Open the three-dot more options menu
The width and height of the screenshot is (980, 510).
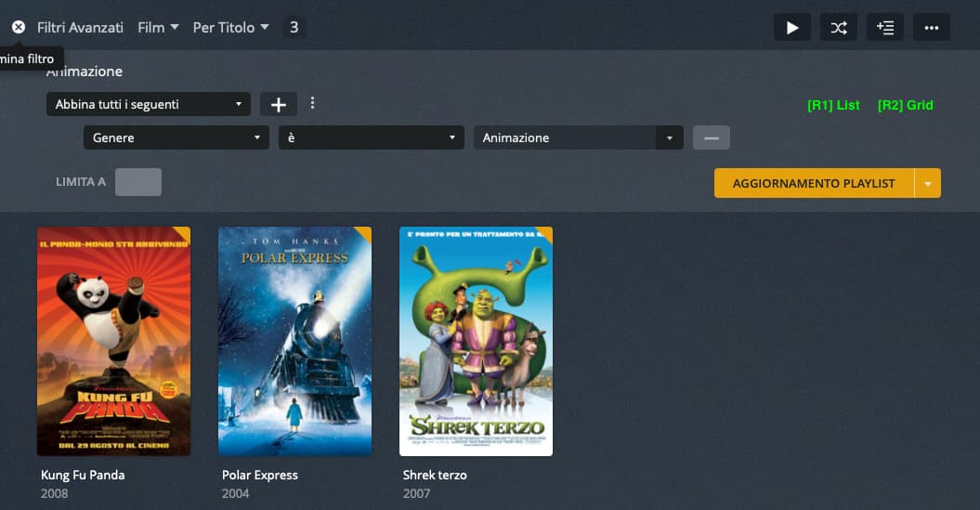(932, 28)
